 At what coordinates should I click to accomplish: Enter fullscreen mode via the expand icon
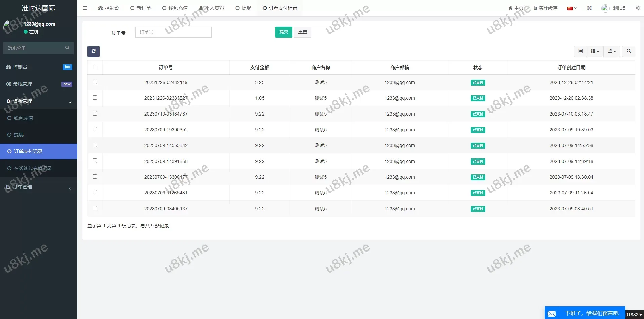[589, 8]
